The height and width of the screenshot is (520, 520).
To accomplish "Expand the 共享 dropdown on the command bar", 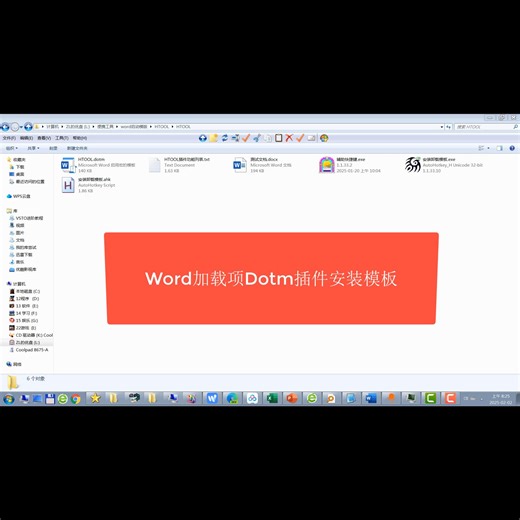I will (33, 148).
